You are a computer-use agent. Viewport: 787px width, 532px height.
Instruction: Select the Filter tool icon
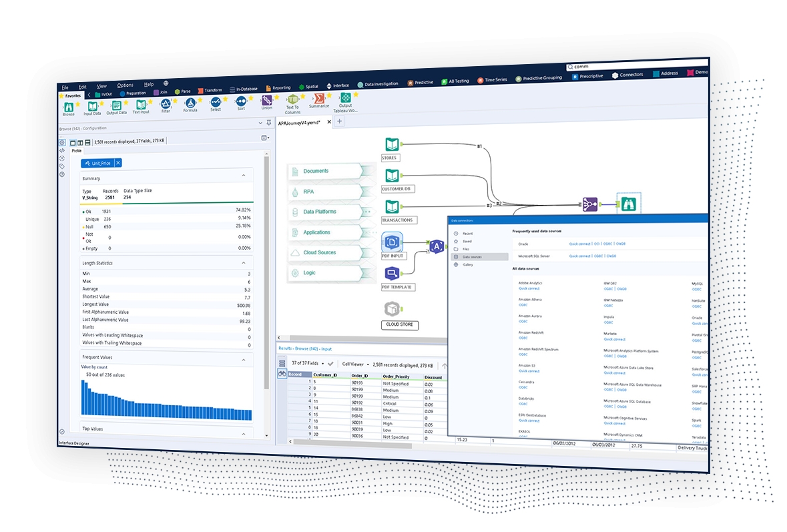coord(166,104)
